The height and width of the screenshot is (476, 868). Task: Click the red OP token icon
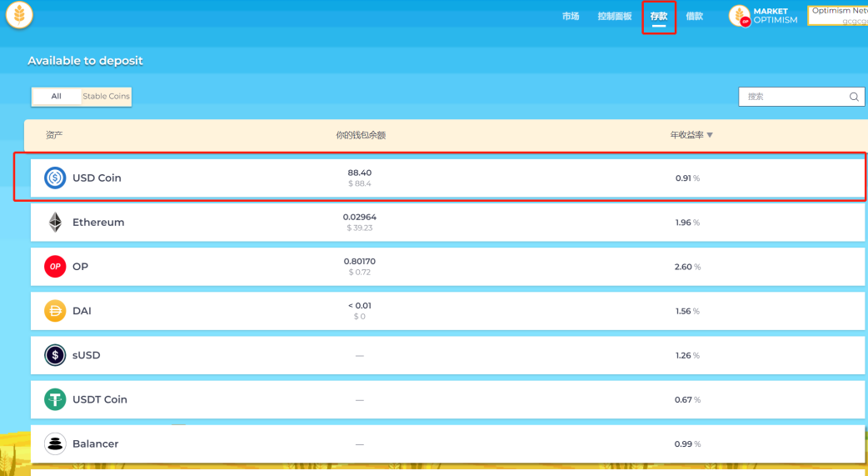(x=55, y=267)
